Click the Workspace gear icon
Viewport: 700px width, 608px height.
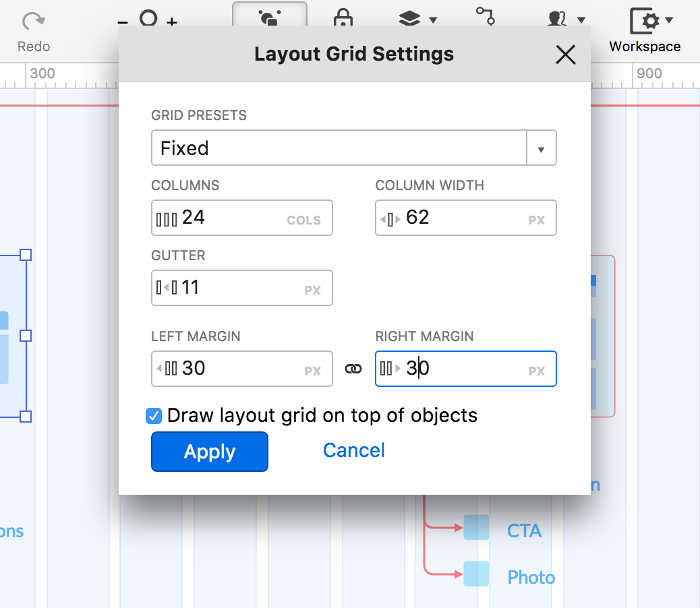[x=645, y=20]
